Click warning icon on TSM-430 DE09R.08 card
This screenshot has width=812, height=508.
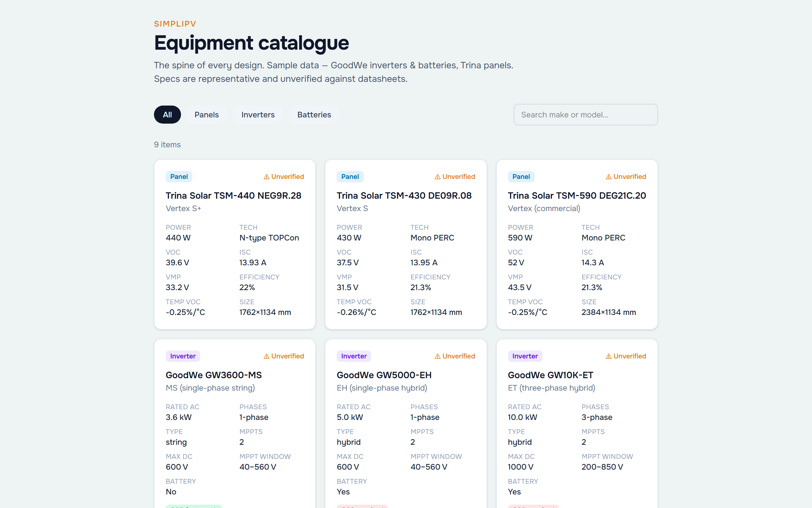[x=438, y=177]
